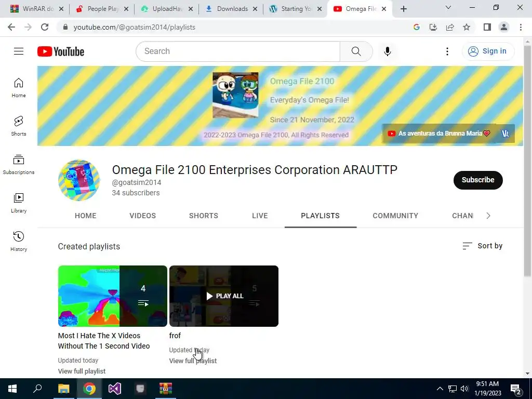This screenshot has height=399, width=532.
Task: Switch to the VIDEOS channel tab
Action: [x=142, y=216]
